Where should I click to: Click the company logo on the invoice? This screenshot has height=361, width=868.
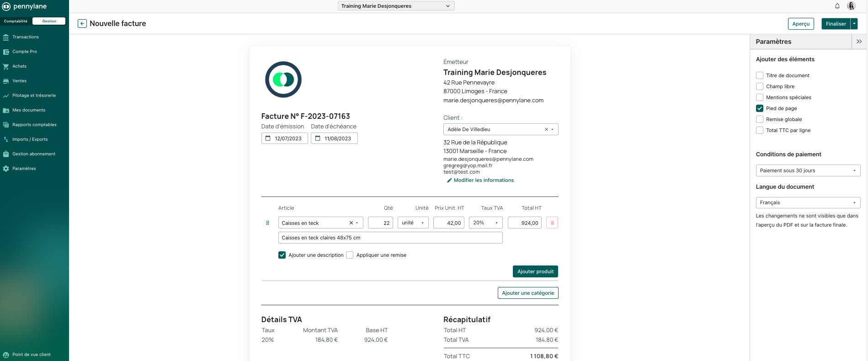point(283,80)
